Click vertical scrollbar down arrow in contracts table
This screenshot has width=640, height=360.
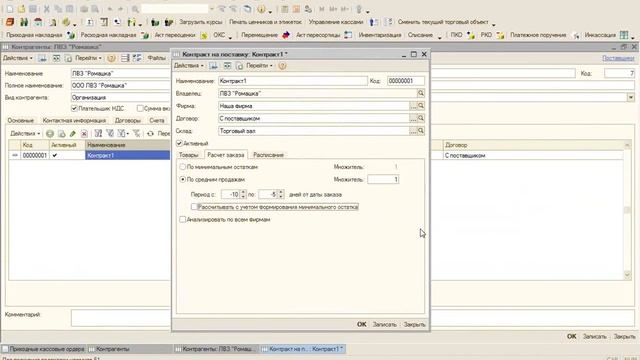click(x=627, y=276)
